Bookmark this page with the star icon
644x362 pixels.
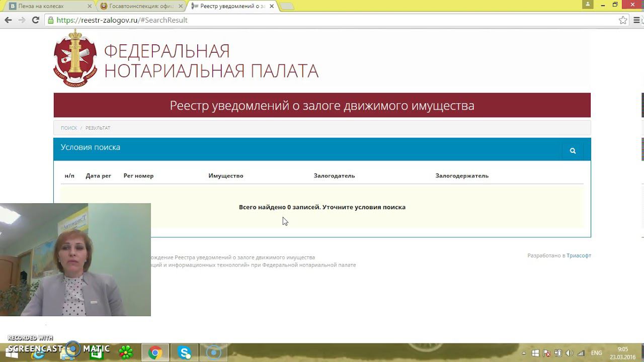pos(623,20)
